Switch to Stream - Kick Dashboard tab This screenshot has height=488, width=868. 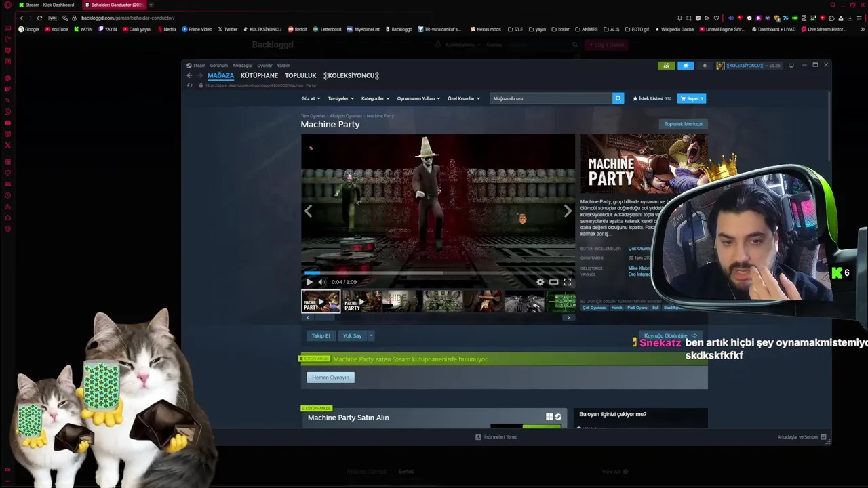pyautogui.click(x=46, y=5)
